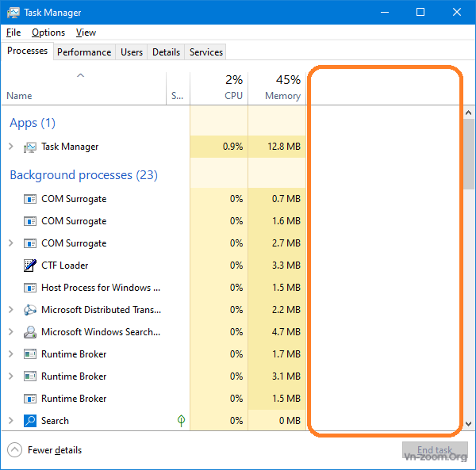Switch to the Performance tab
The image size is (476, 470).
pyautogui.click(x=84, y=52)
